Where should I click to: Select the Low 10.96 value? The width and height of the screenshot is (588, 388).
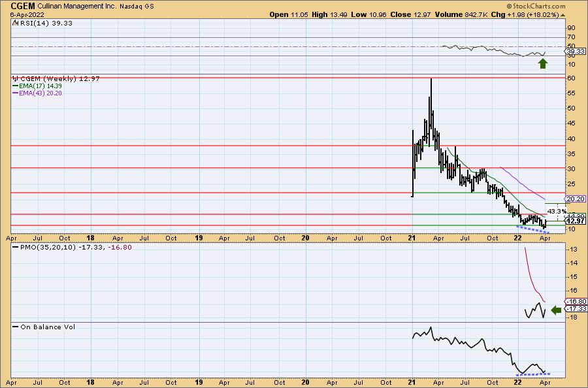[368, 14]
